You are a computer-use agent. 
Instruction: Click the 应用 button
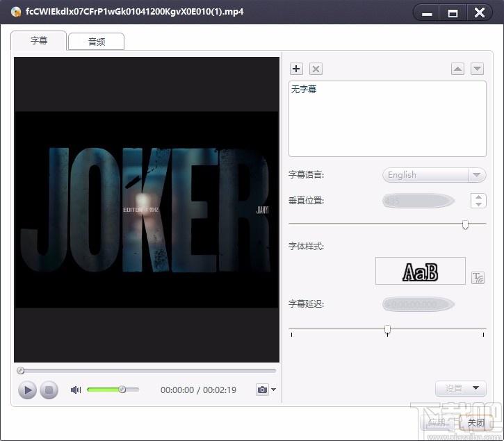[x=437, y=422]
